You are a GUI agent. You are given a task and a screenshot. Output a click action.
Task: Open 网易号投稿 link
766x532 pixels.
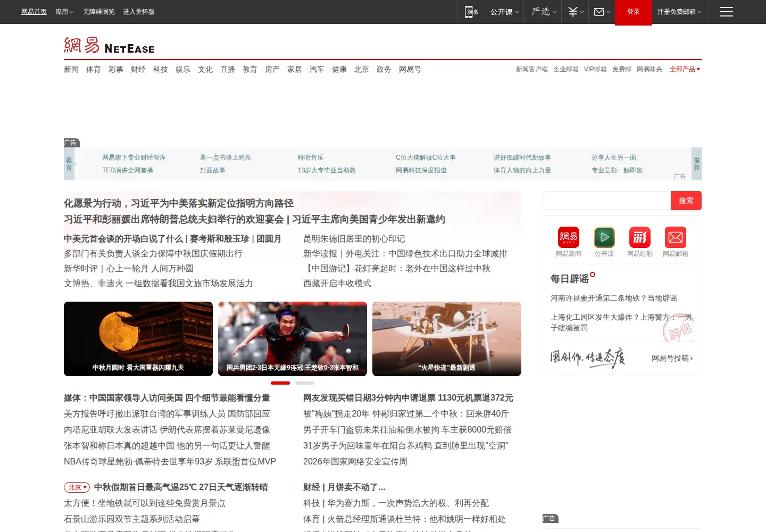tap(672, 358)
